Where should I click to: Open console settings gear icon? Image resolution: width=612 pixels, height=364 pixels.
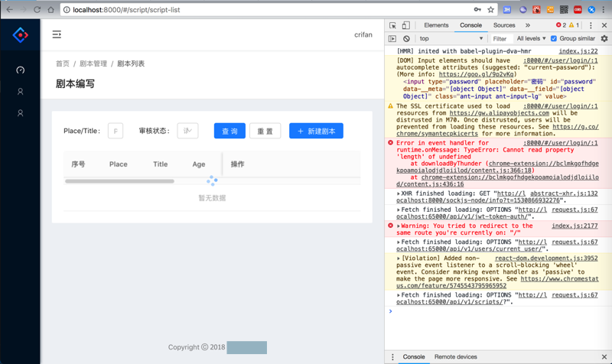[604, 39]
